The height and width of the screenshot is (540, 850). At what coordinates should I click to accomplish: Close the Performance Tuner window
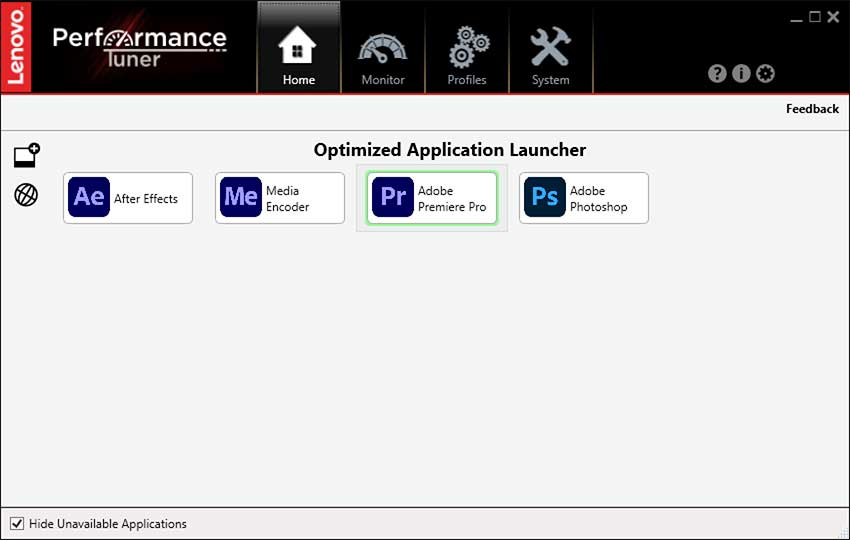834,17
